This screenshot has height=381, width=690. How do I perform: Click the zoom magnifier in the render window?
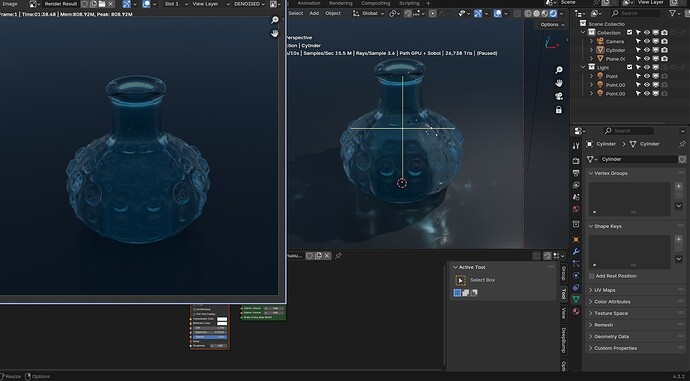pyautogui.click(x=275, y=20)
